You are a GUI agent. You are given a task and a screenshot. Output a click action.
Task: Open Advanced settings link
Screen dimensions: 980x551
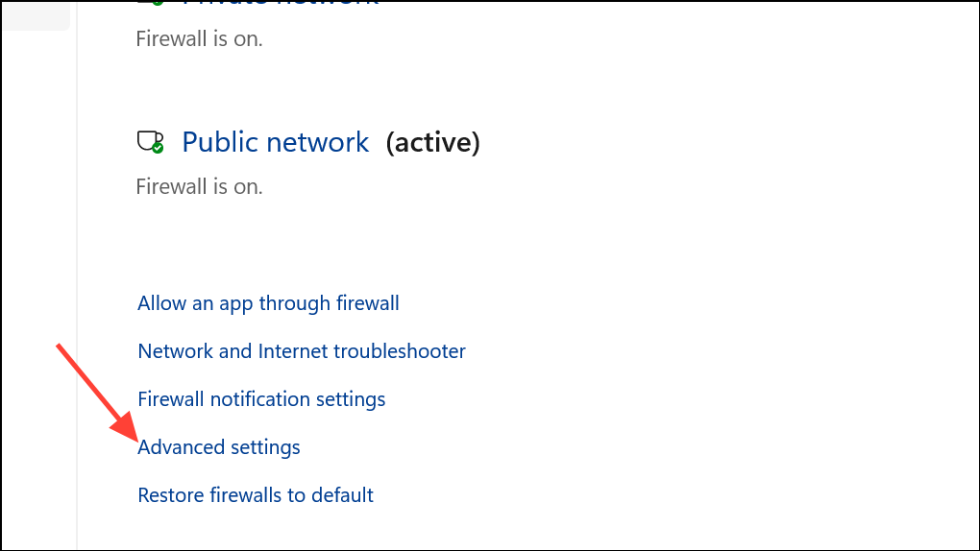point(219,447)
